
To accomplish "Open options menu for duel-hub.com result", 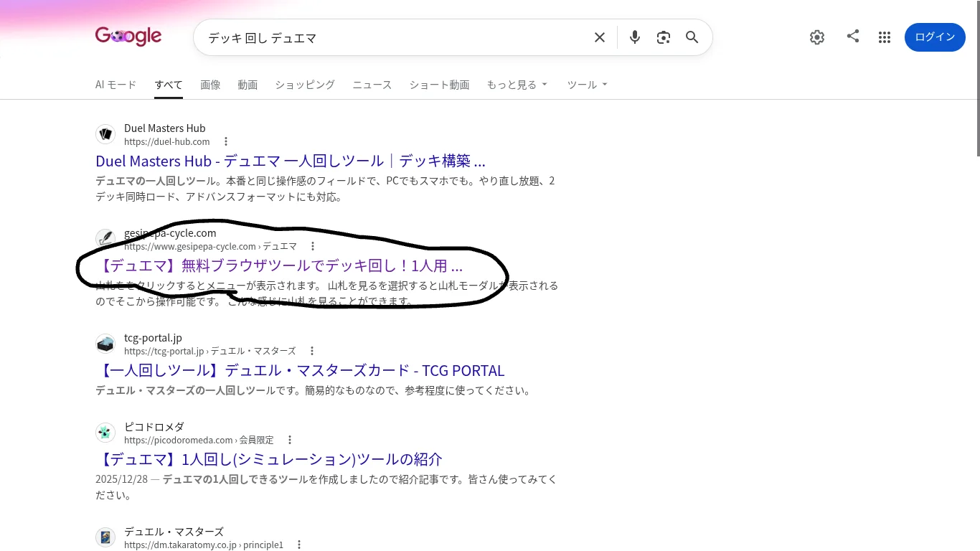I will (226, 141).
